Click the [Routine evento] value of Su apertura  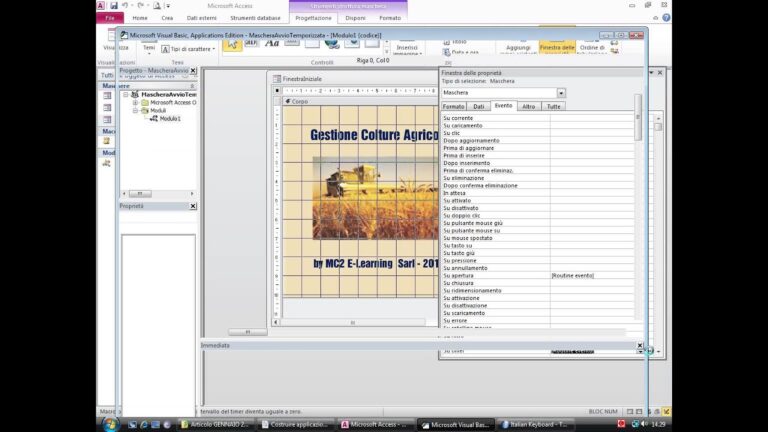tap(573, 276)
